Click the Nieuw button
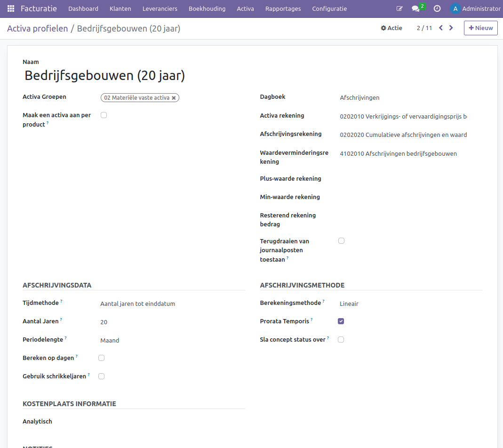Viewport: 503px width, 448px height. [480, 28]
